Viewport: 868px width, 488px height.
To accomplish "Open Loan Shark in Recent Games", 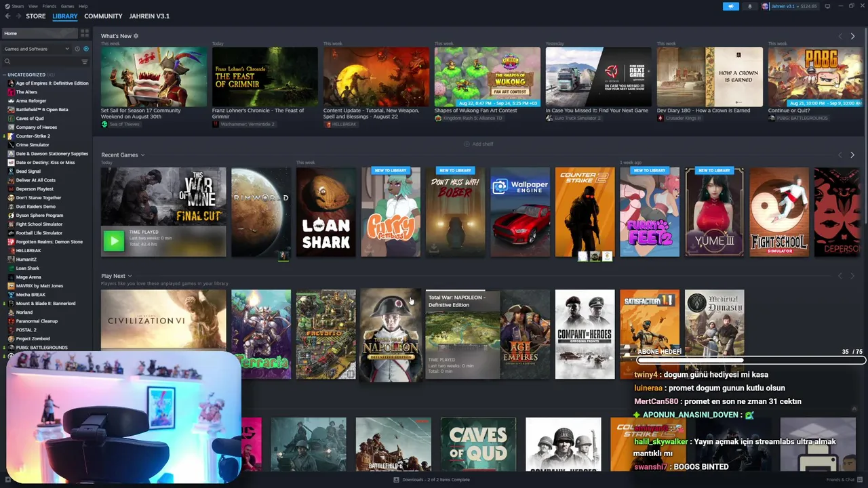I will pos(326,212).
